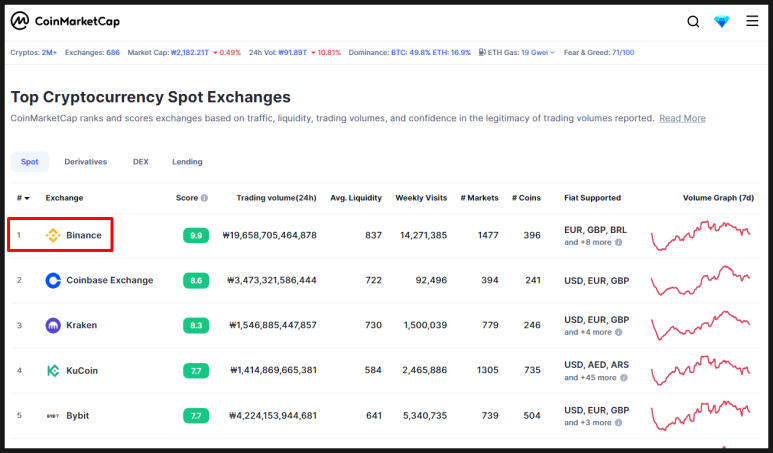Image resolution: width=773 pixels, height=453 pixels.
Task: Sort by # Markets header
Action: [479, 198]
